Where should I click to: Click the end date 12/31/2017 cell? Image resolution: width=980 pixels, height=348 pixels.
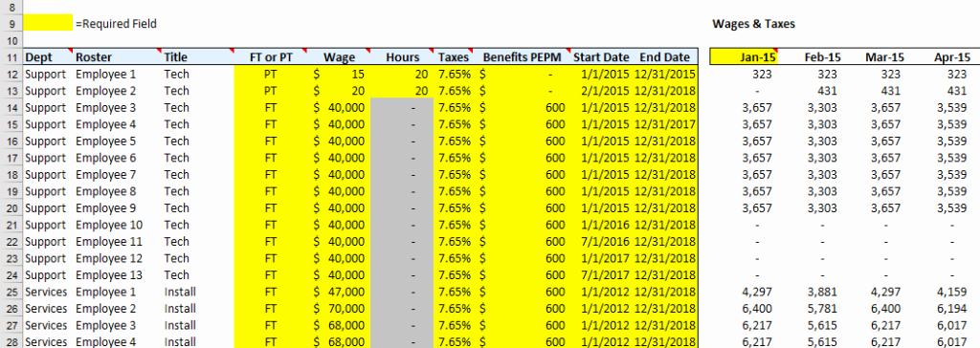[x=664, y=124]
